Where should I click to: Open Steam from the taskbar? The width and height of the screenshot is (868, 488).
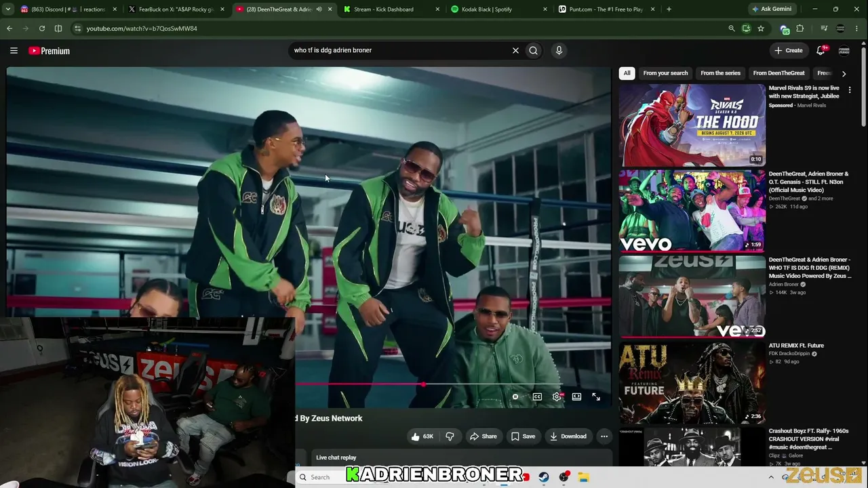(544, 477)
